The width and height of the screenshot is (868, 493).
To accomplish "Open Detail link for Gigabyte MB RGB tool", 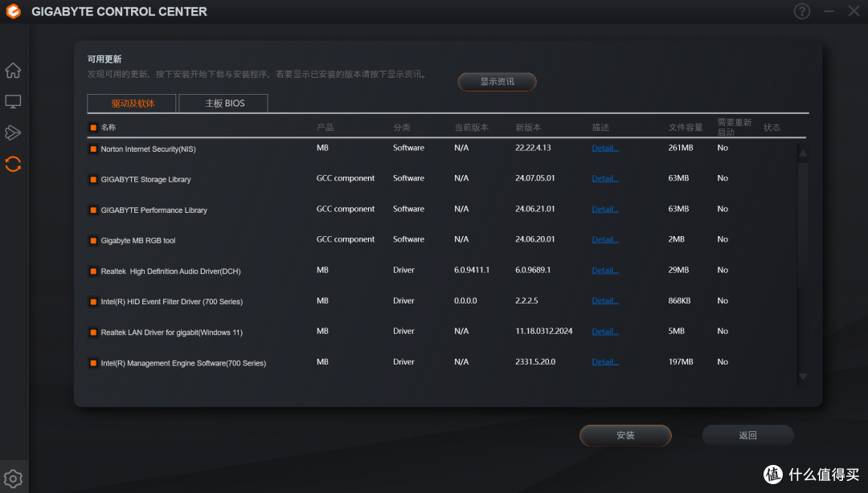I will click(x=605, y=239).
